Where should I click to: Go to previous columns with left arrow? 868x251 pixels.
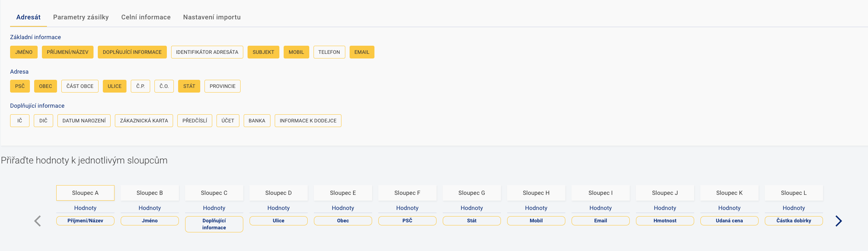tap(38, 221)
